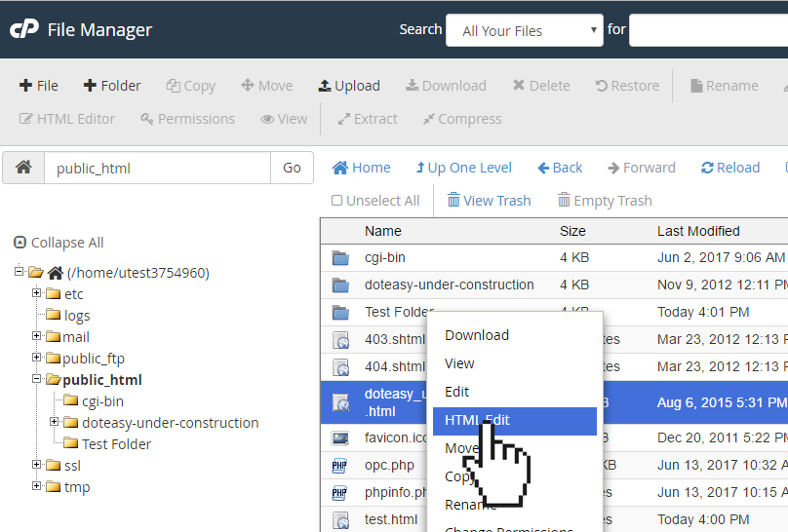Expand the etc folder in tree
This screenshot has width=788, height=532.
point(36,292)
